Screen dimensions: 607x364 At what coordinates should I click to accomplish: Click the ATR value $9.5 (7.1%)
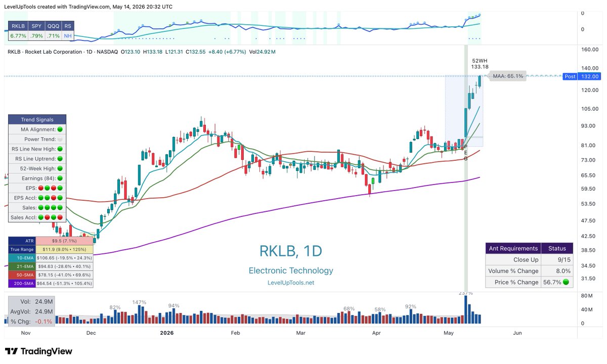(x=64, y=241)
